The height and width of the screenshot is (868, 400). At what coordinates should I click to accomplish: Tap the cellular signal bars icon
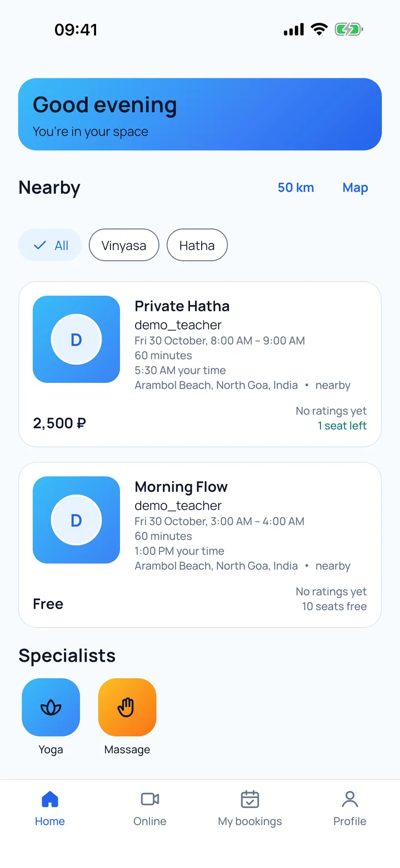point(294,29)
